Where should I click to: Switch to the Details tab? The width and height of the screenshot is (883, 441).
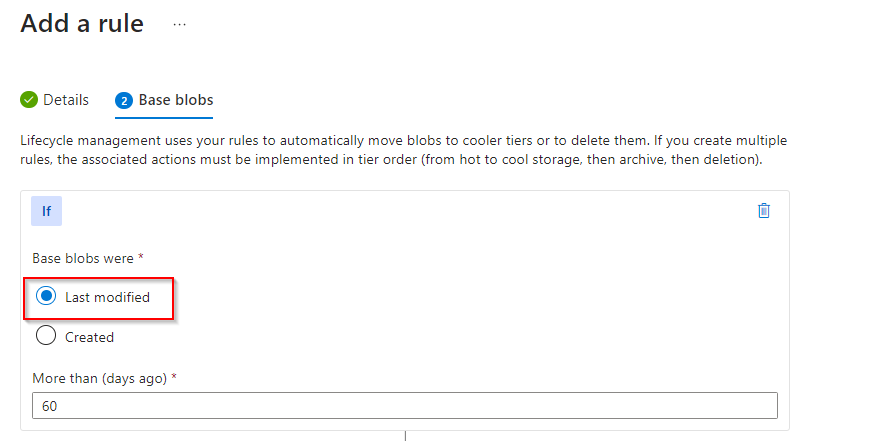(x=65, y=100)
